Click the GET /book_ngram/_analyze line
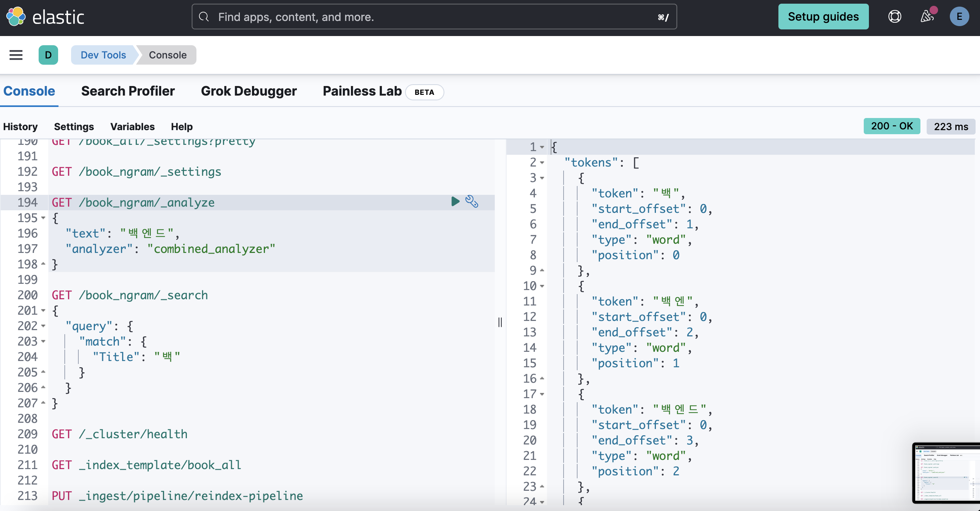The width and height of the screenshot is (980, 511). click(133, 203)
